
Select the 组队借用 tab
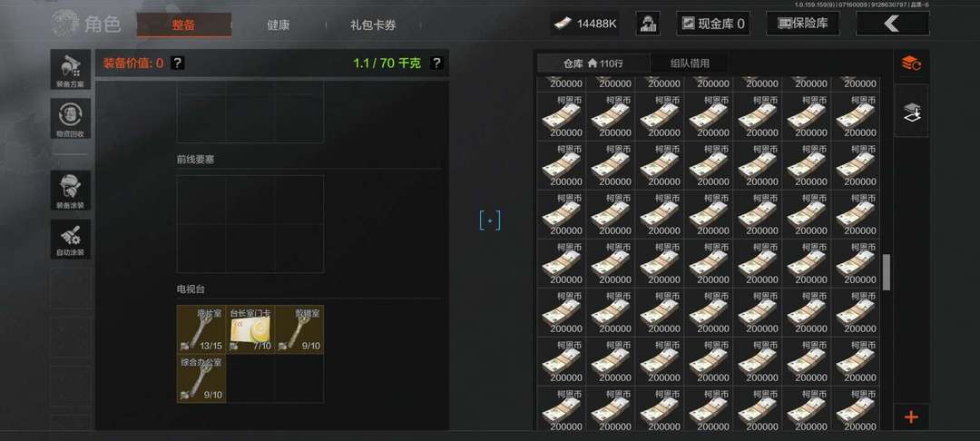(x=690, y=64)
